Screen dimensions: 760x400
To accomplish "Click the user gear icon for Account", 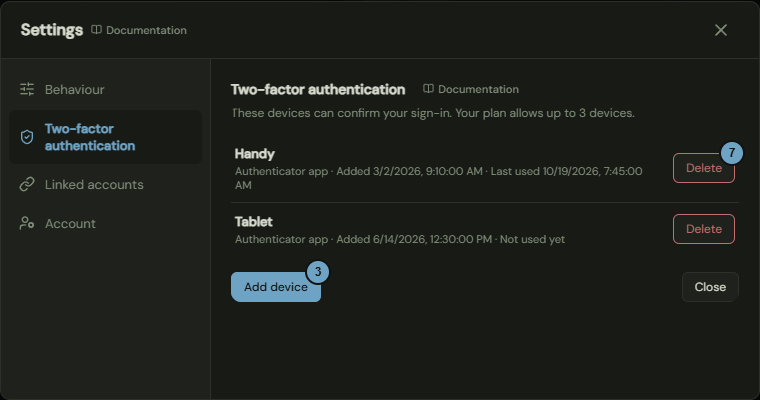I will (27, 223).
